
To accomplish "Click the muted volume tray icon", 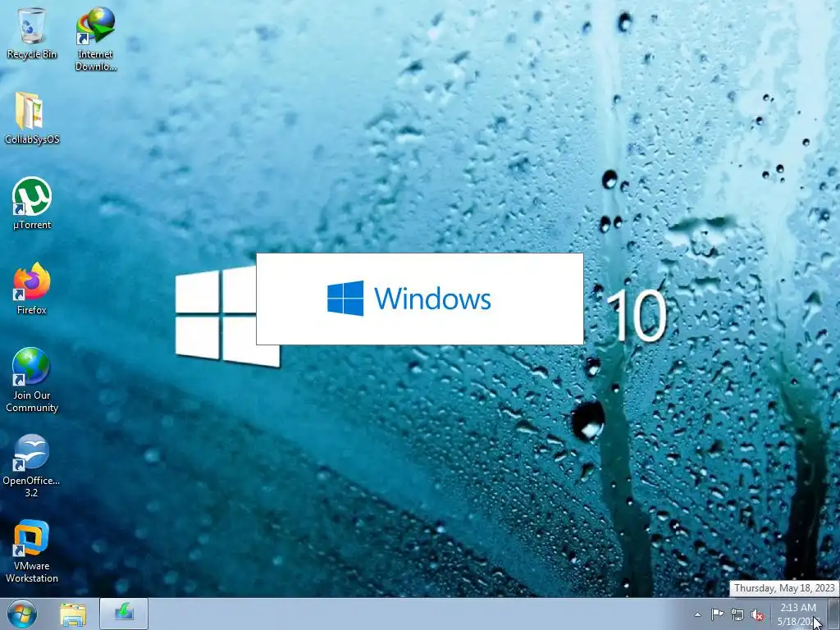I will 757,614.
